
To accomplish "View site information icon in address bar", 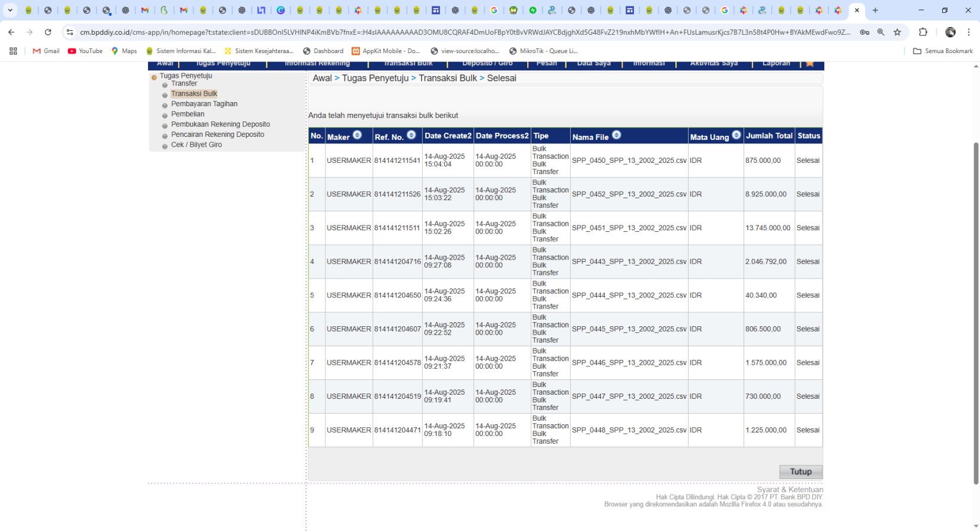I will [70, 32].
